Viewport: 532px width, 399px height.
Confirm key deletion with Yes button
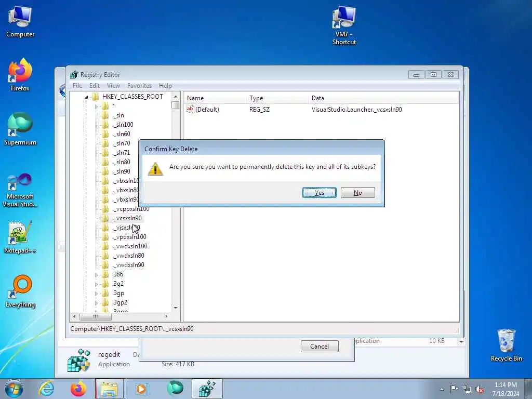320,192
